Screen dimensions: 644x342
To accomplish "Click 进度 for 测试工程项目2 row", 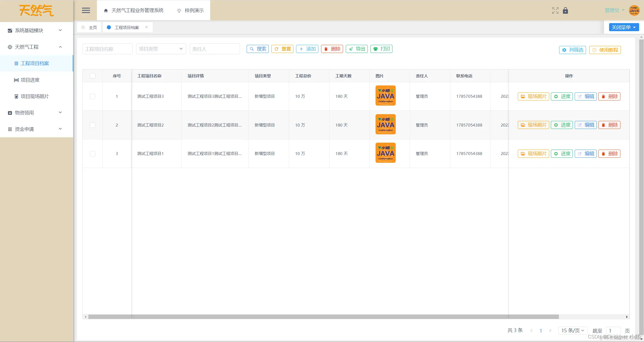I will (562, 125).
